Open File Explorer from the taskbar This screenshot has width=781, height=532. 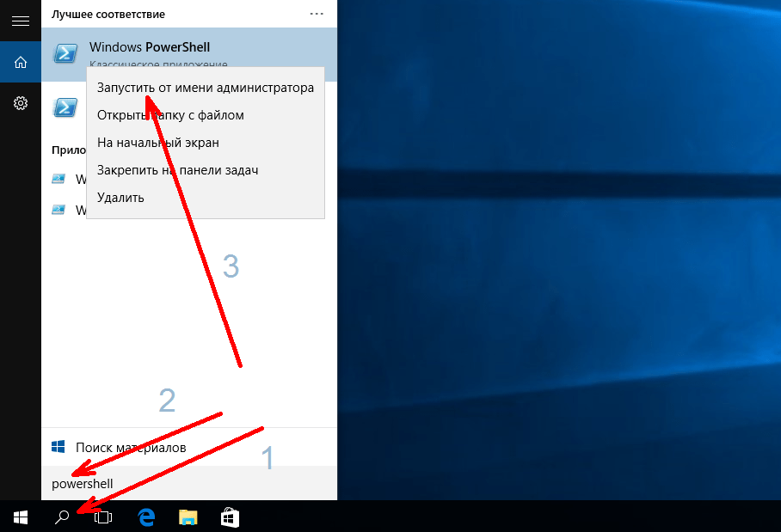coord(188,517)
